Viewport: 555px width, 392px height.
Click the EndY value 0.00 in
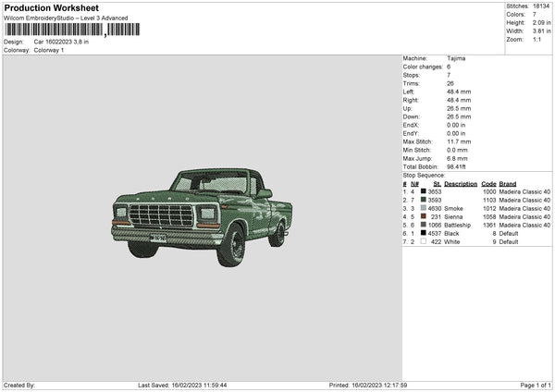pos(456,133)
